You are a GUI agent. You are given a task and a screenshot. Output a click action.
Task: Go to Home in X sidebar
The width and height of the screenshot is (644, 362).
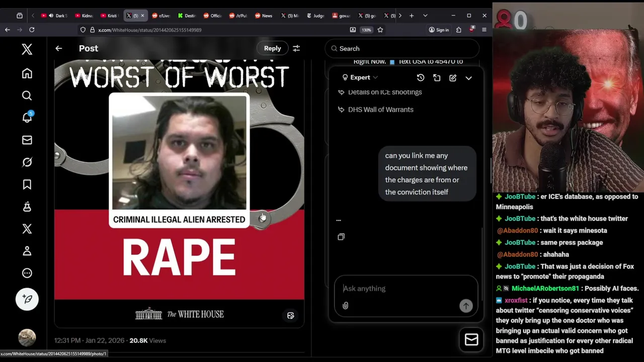tap(27, 73)
